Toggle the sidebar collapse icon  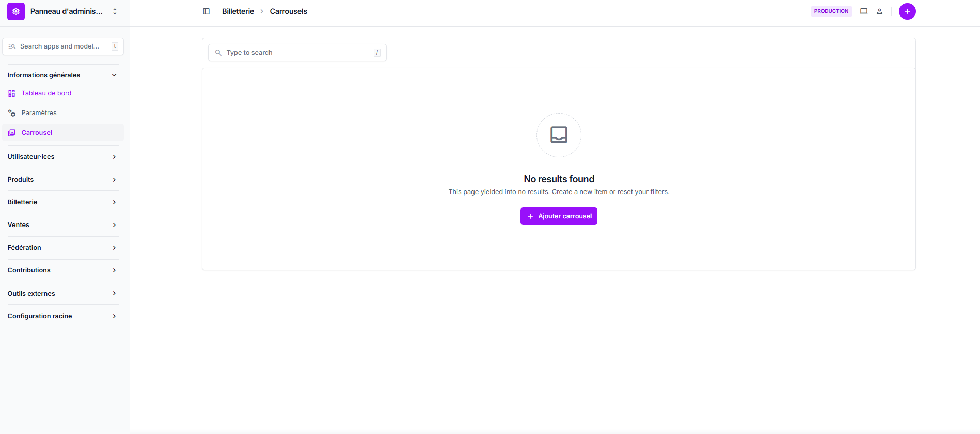[x=206, y=11]
